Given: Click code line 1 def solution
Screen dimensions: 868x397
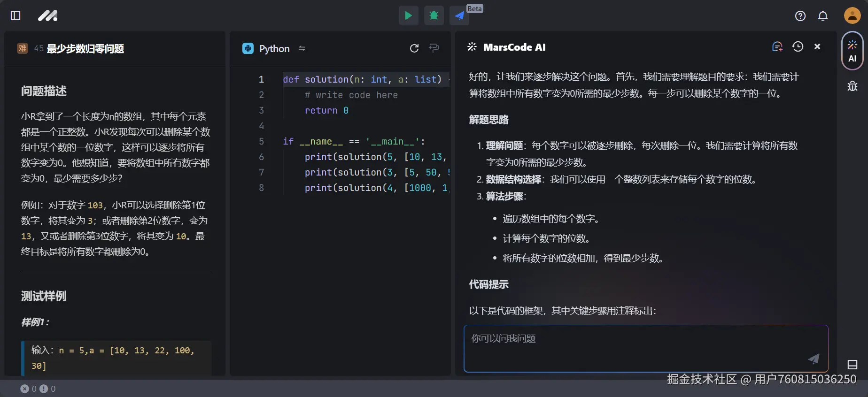Looking at the screenshot, I should pyautogui.click(x=366, y=79).
